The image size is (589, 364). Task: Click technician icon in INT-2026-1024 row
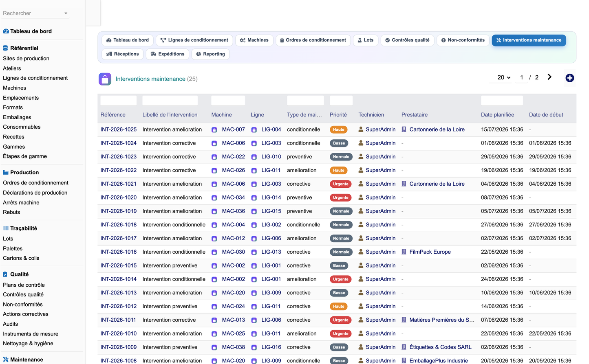click(361, 143)
